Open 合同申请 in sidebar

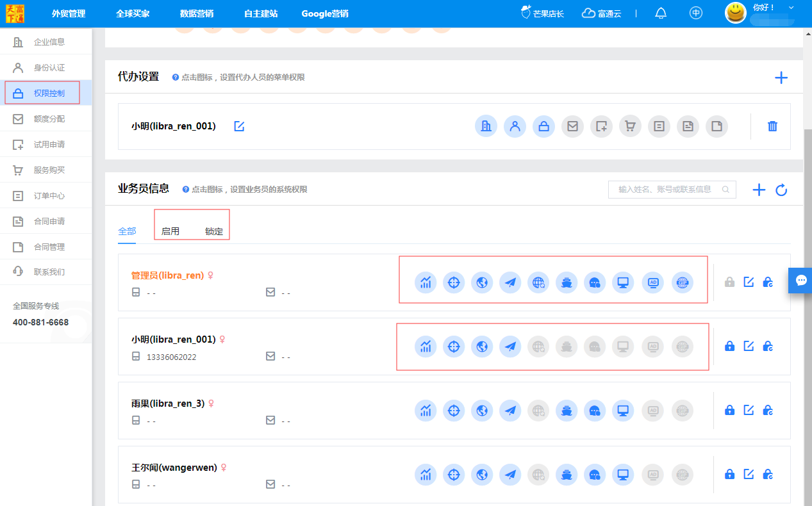coord(46,221)
